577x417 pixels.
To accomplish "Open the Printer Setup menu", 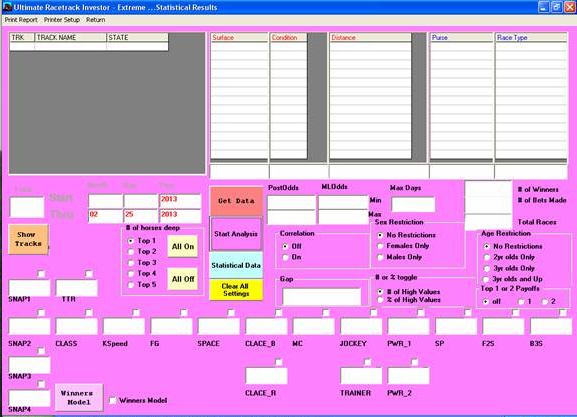I will tap(62, 20).
